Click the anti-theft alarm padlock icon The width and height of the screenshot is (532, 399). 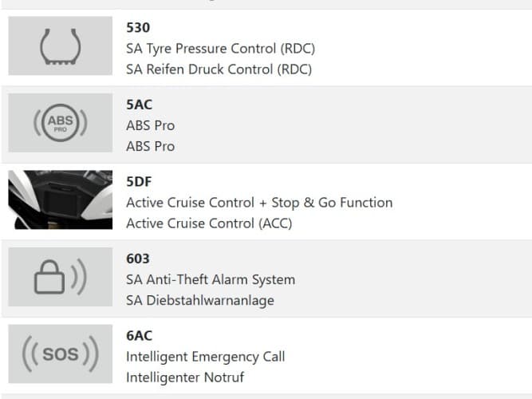60,277
